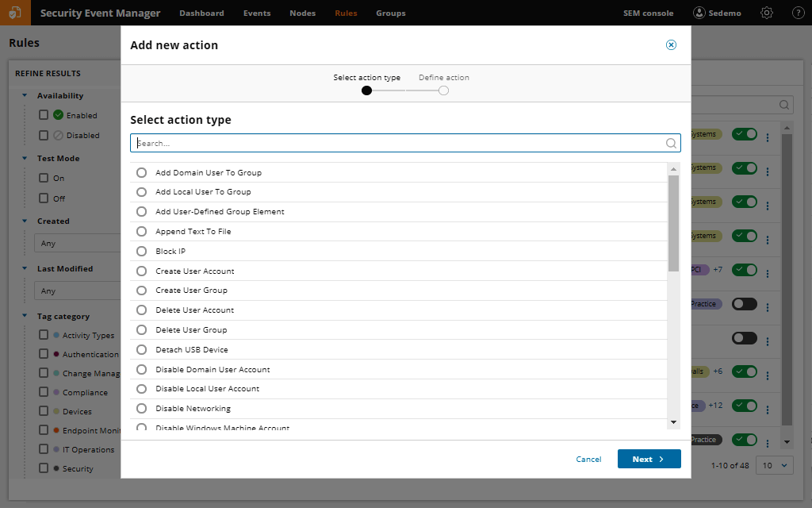Enable the disabled rule toggle next to Practice tag
Screen dimensions: 812x508
click(x=744, y=303)
